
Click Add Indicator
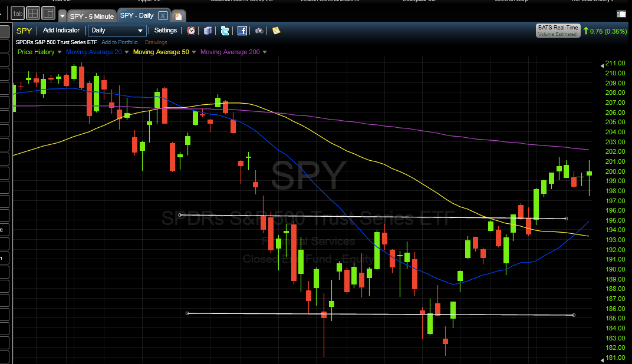click(61, 30)
